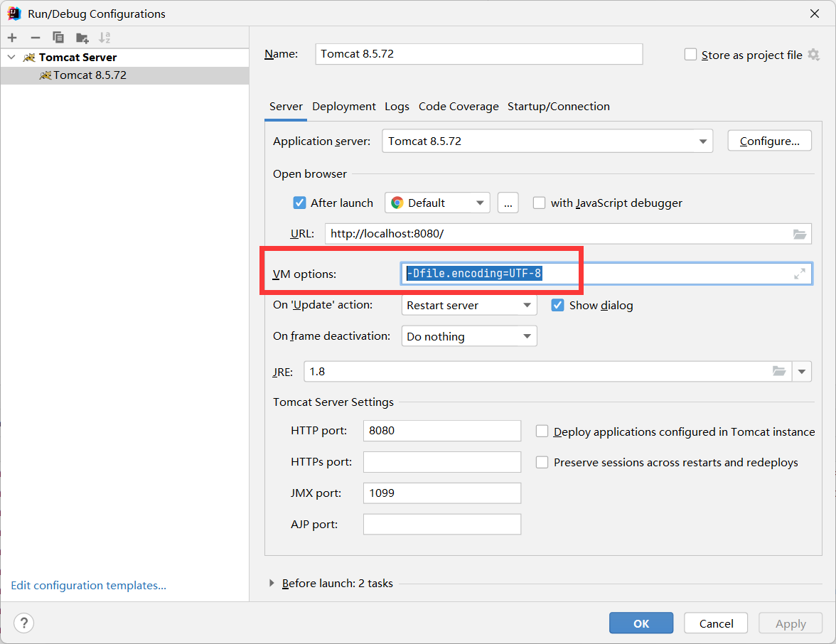Switch to the Deployment tab

[x=344, y=107]
